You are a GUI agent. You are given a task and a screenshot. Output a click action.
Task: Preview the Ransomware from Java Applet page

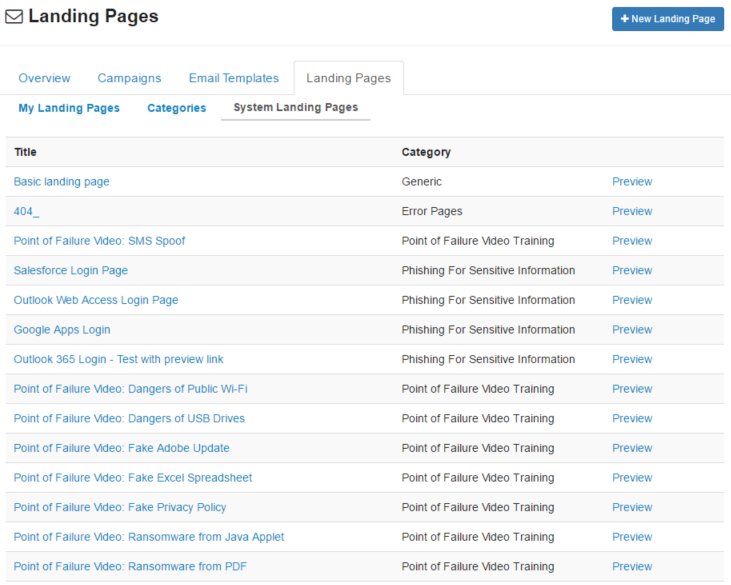(x=632, y=537)
